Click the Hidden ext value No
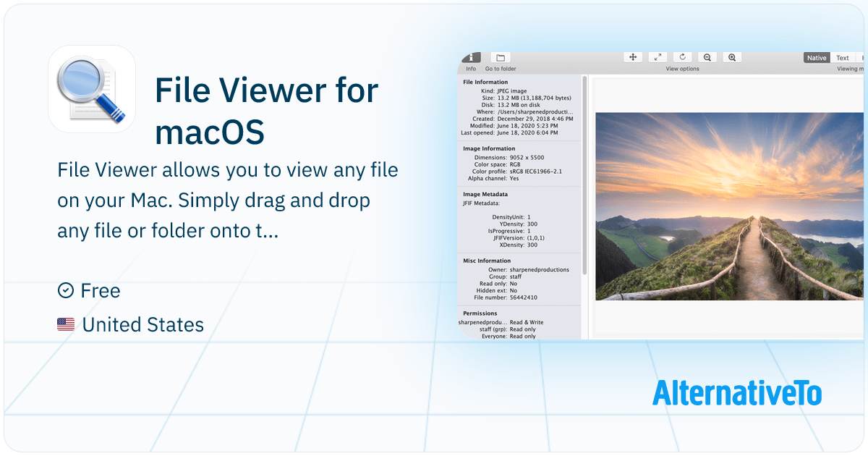The width and height of the screenshot is (868, 456). tap(513, 291)
